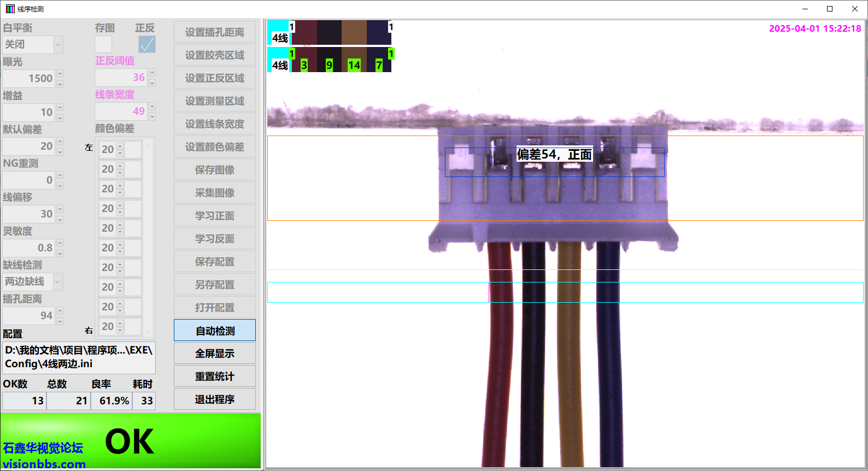
Task: Click 保存配置 to save the config
Action: click(214, 262)
